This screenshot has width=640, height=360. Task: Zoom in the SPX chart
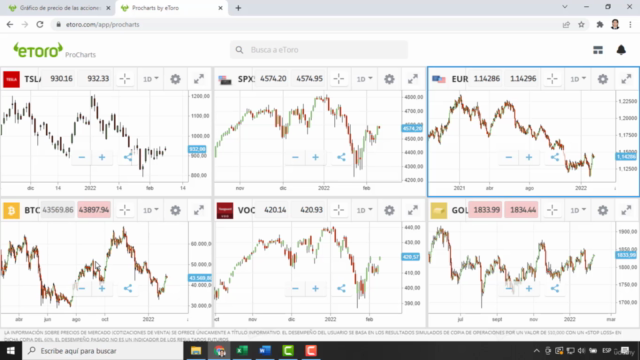coord(316,157)
